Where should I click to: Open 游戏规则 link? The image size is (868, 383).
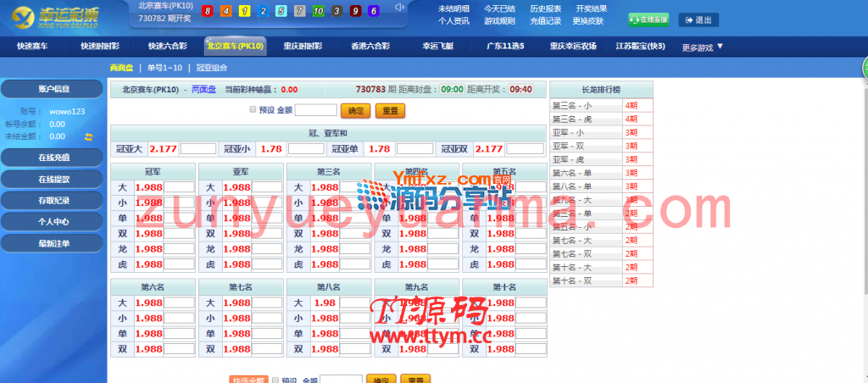click(500, 21)
